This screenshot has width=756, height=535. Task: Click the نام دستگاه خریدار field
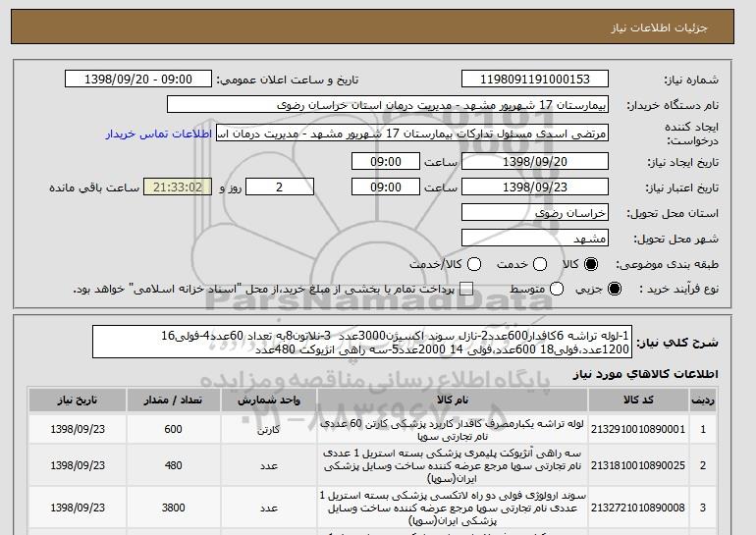(388, 105)
